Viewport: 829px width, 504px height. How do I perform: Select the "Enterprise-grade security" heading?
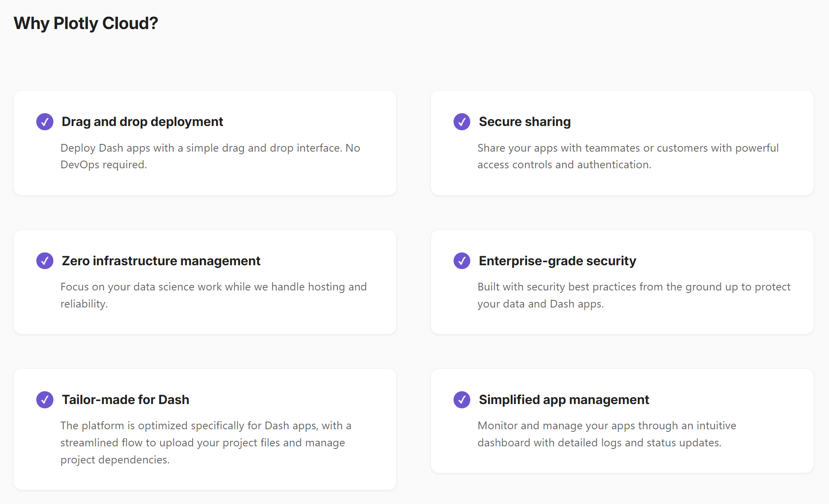(557, 261)
